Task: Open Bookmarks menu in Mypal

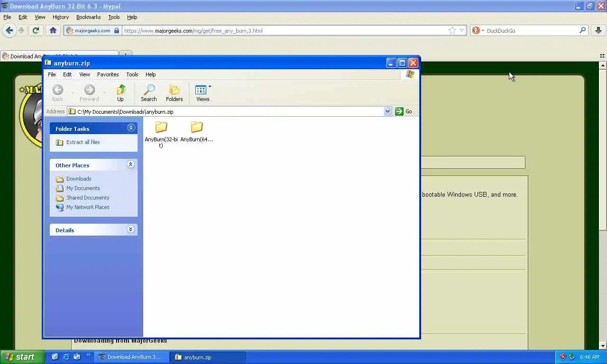Action: pyautogui.click(x=88, y=17)
